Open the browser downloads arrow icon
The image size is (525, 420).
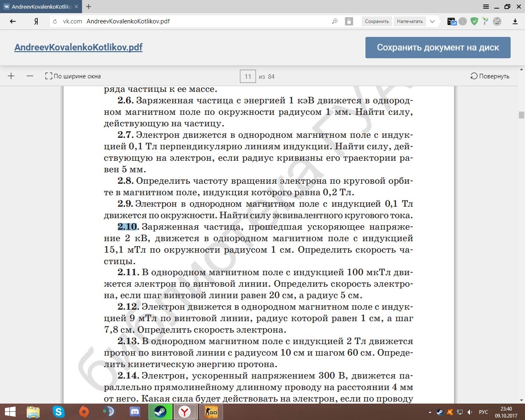tap(515, 21)
